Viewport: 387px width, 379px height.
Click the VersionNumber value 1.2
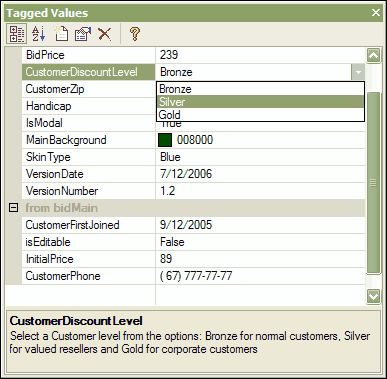[x=168, y=191]
